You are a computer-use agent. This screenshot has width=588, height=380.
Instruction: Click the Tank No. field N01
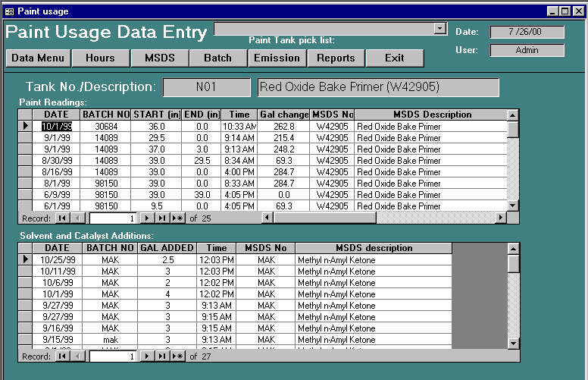coord(207,87)
